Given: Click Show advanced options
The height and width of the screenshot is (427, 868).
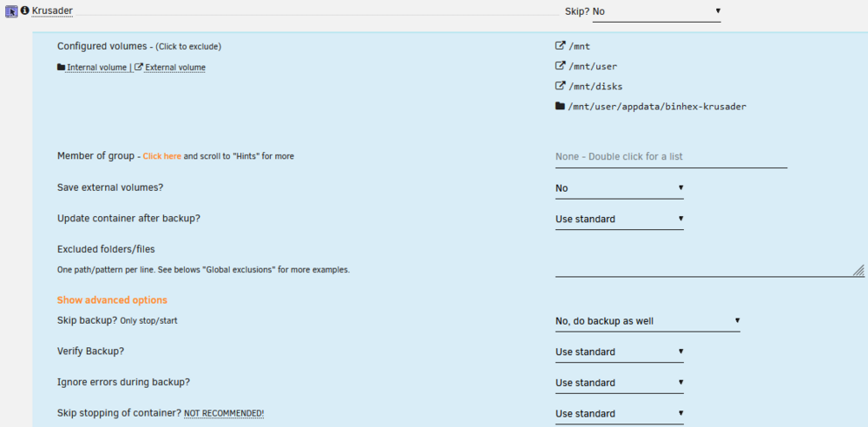Looking at the screenshot, I should [x=112, y=300].
